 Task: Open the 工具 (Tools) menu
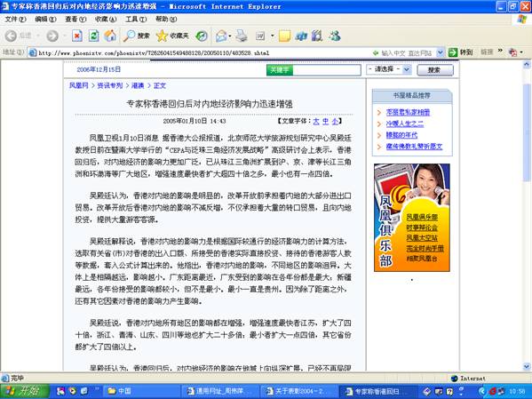[136, 19]
